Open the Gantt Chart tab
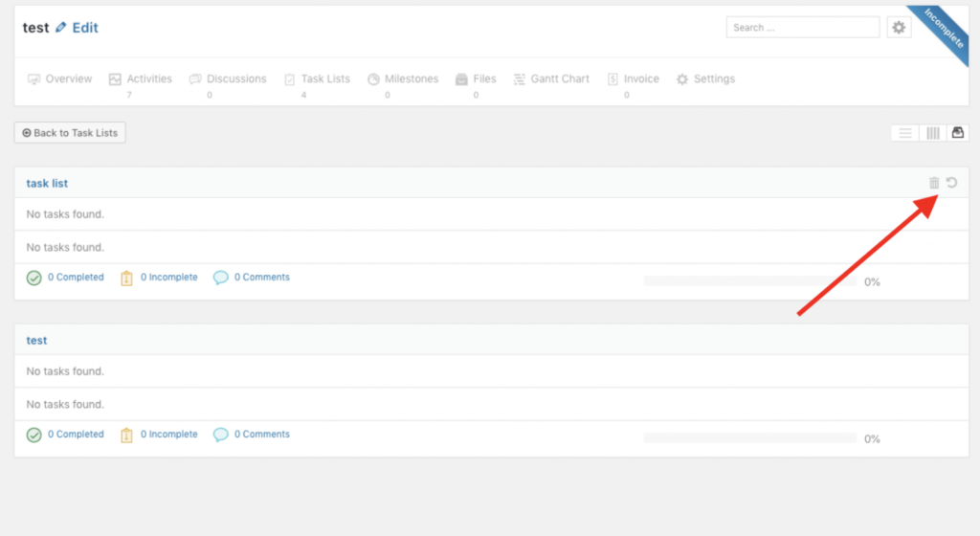The image size is (980, 536). (551, 78)
